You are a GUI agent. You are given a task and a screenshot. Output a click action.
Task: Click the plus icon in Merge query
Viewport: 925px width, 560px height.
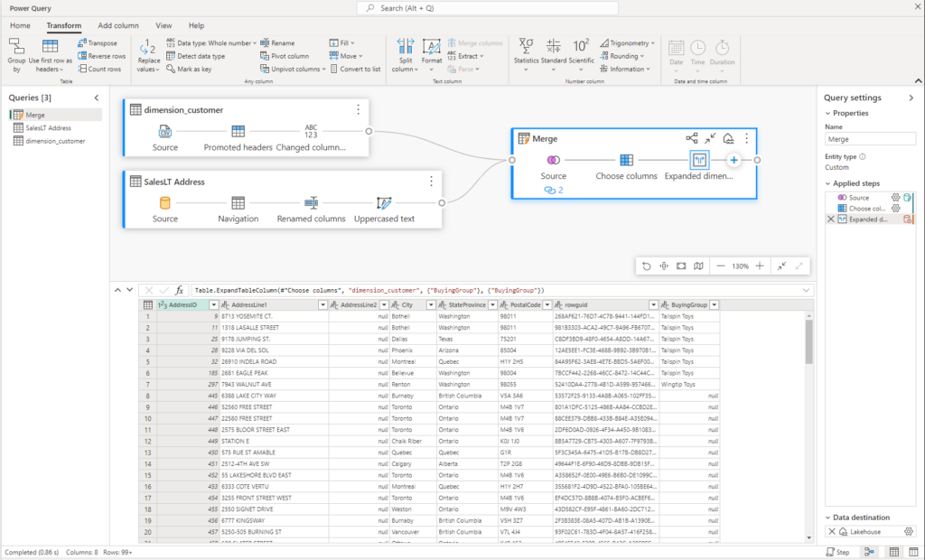[x=733, y=160]
